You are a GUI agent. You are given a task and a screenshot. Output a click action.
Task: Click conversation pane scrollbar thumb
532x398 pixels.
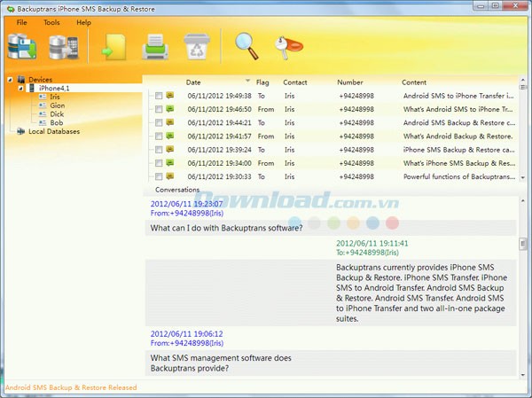(523, 244)
